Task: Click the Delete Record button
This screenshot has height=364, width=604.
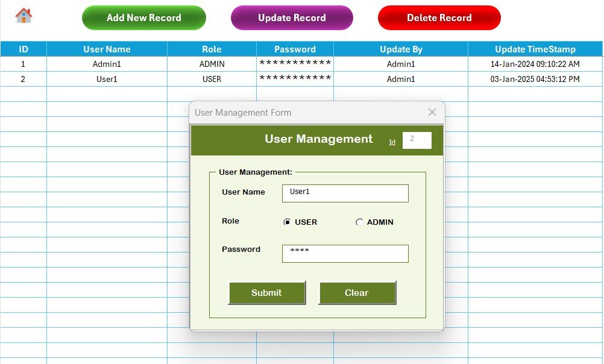Action: (439, 17)
